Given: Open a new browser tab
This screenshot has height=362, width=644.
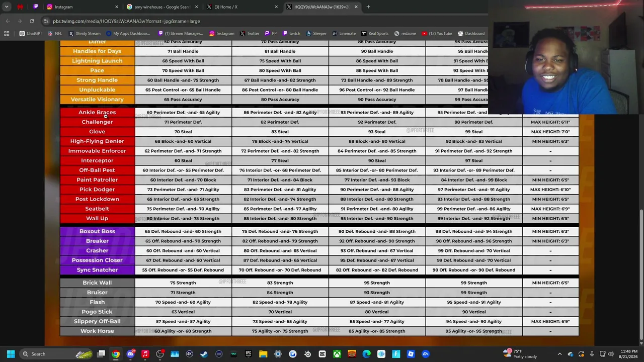Looking at the screenshot, I should coord(368,7).
